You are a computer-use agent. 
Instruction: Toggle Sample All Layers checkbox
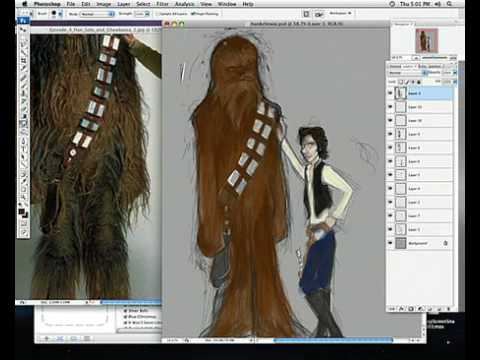tap(158, 14)
